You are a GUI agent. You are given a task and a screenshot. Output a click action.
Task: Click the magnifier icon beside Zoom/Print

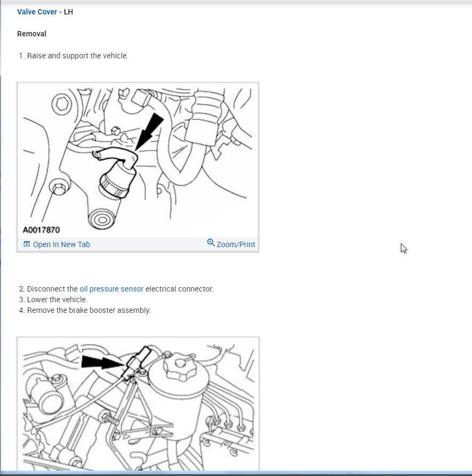pos(211,243)
